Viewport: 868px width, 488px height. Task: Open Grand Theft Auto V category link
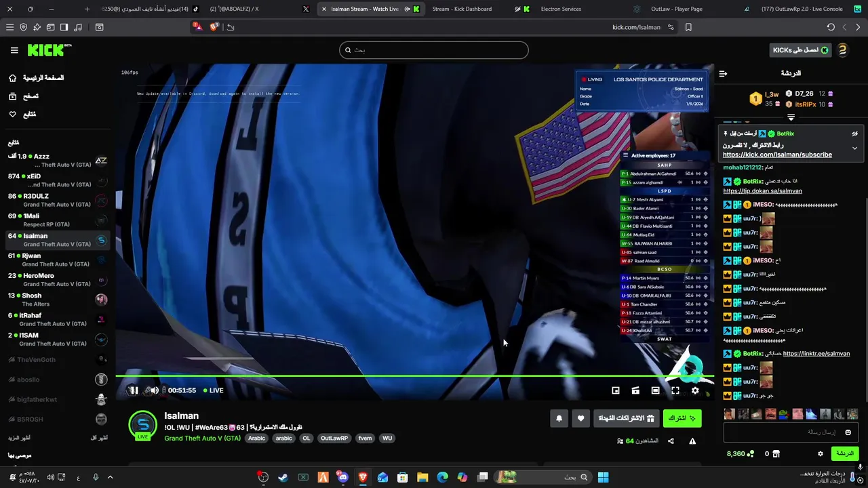coord(202,439)
